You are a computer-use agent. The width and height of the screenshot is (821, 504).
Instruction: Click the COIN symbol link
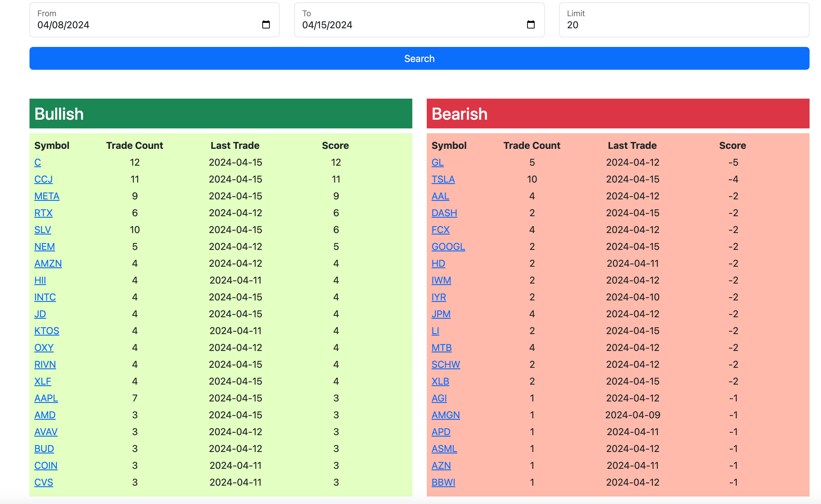coord(46,465)
